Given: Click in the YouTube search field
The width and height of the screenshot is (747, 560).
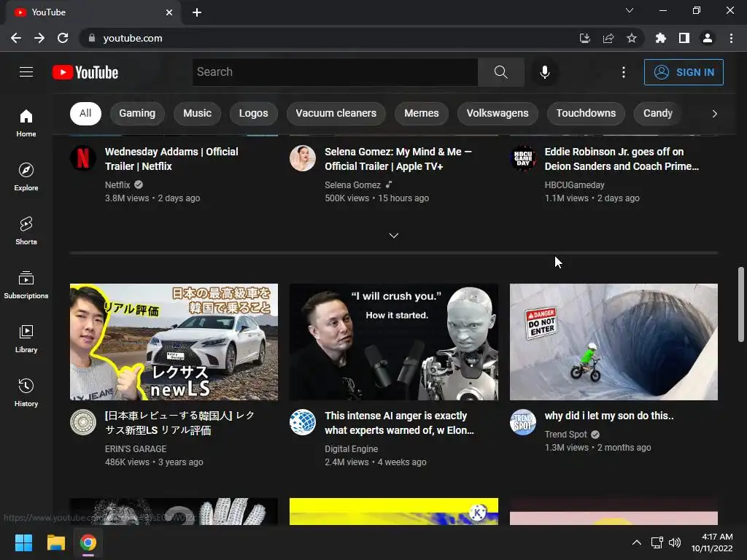Looking at the screenshot, I should 335,72.
